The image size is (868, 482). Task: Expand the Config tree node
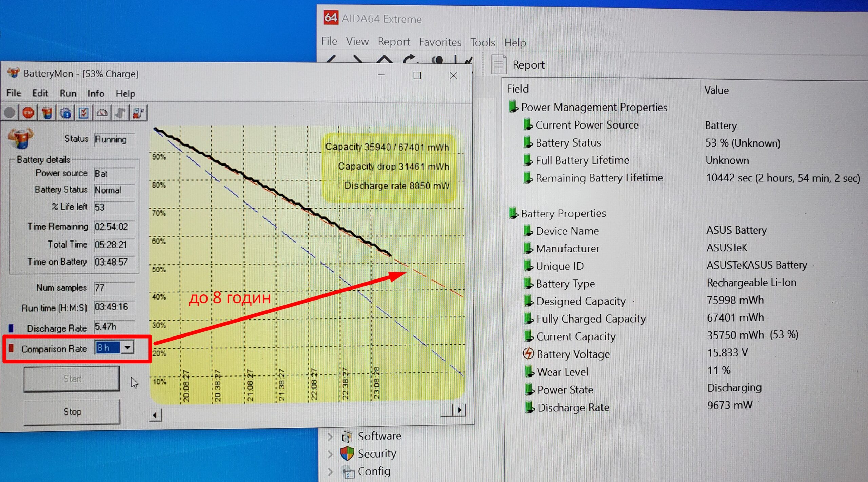click(330, 471)
